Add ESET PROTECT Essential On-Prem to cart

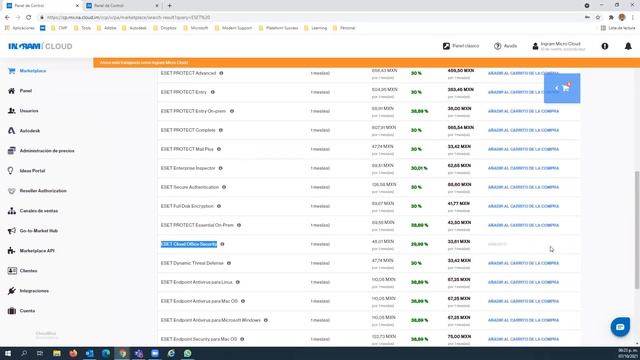coord(523,225)
